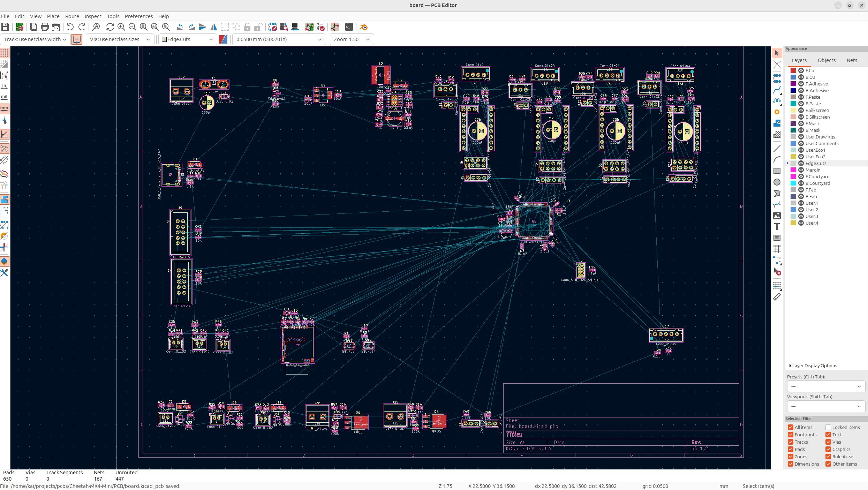Image resolution: width=868 pixels, height=490 pixels.
Task: Open the grid size 0.0500 mm combo box
Action: point(278,39)
